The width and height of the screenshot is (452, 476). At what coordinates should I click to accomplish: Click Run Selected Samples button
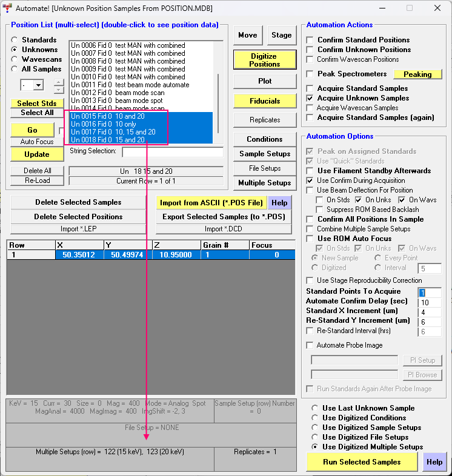tap(362, 462)
